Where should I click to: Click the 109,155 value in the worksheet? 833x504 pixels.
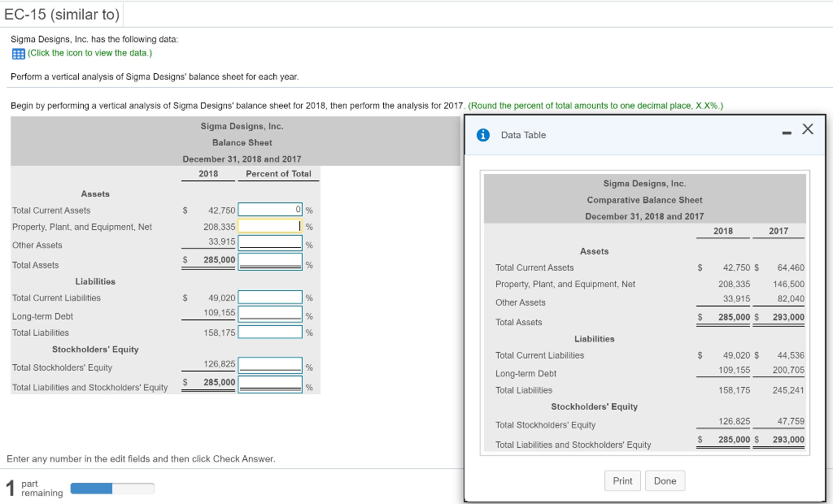tap(220, 312)
